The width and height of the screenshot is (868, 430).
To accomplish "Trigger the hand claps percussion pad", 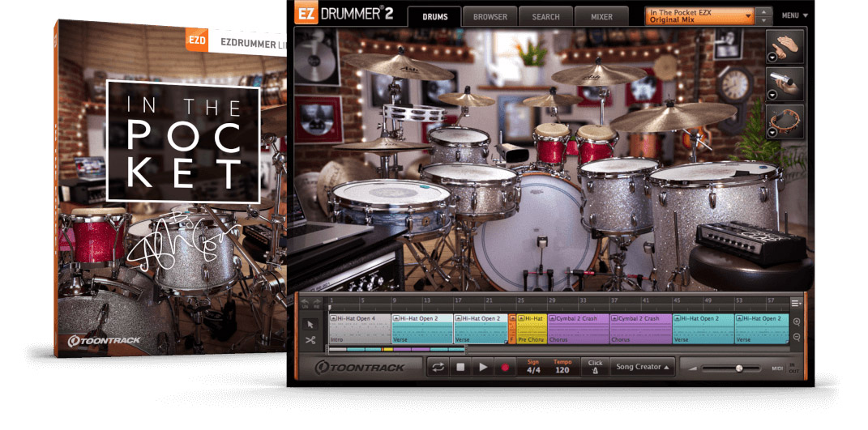I will click(x=787, y=45).
